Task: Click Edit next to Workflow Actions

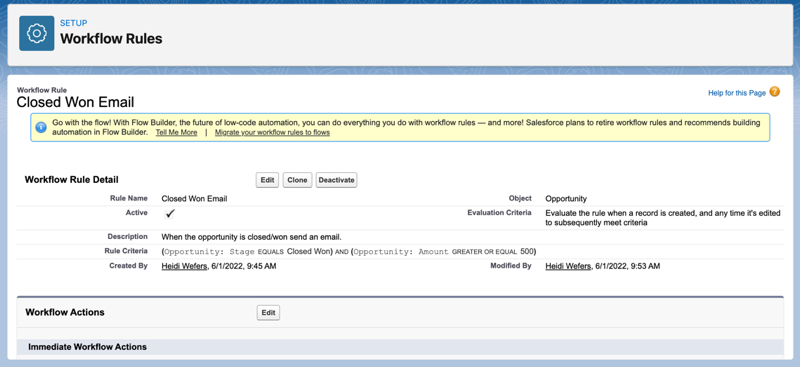Action: pos(268,313)
